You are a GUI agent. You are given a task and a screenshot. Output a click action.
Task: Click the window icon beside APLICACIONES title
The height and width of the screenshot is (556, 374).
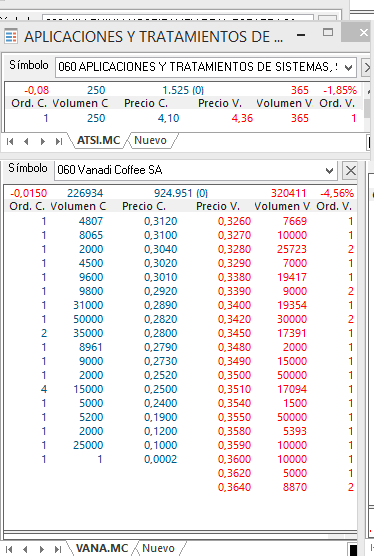[x=11, y=36]
